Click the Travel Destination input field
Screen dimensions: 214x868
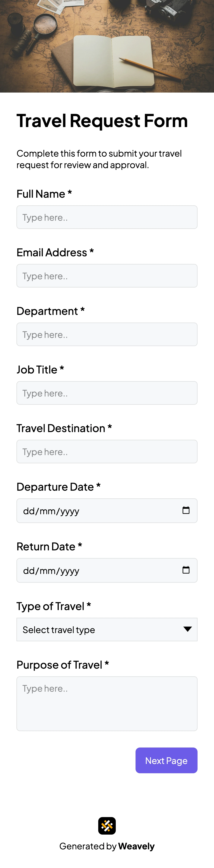[x=107, y=451]
